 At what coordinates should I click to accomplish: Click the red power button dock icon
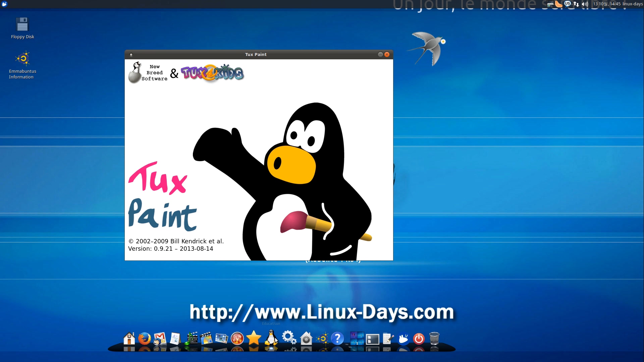click(x=419, y=339)
